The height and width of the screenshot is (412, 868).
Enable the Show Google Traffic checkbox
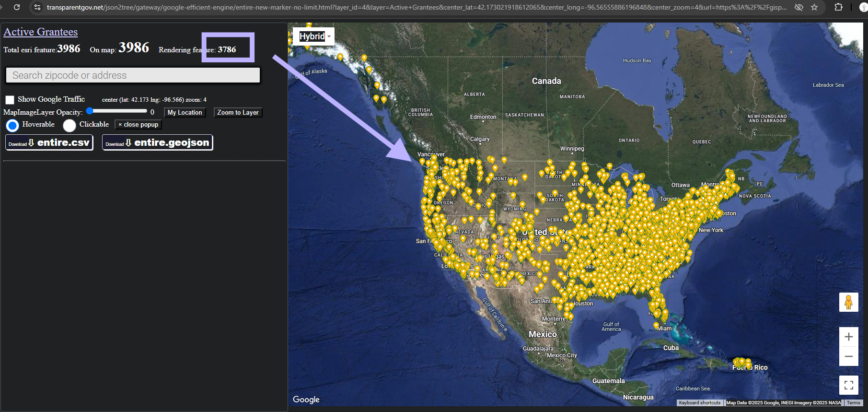(10, 100)
